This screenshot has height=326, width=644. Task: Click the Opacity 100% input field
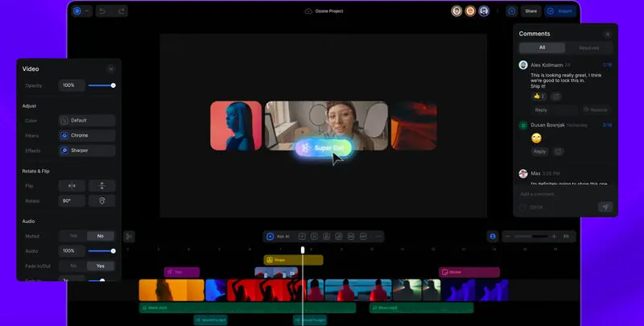coord(72,85)
